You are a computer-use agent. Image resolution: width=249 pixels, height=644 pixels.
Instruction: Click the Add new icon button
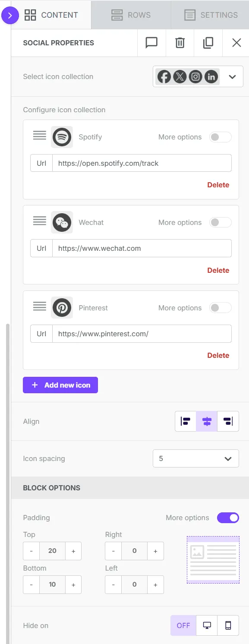pos(60,385)
